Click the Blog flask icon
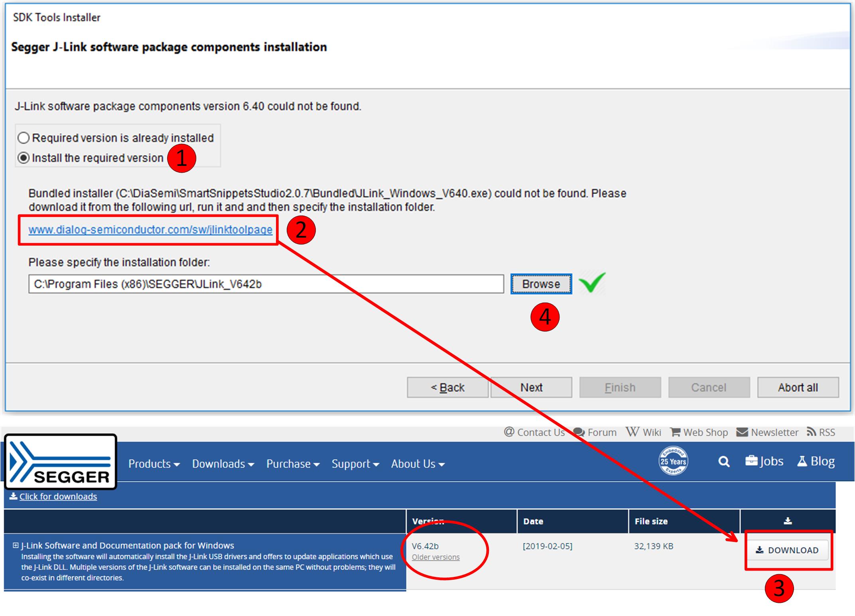The width and height of the screenshot is (855, 616). click(802, 461)
